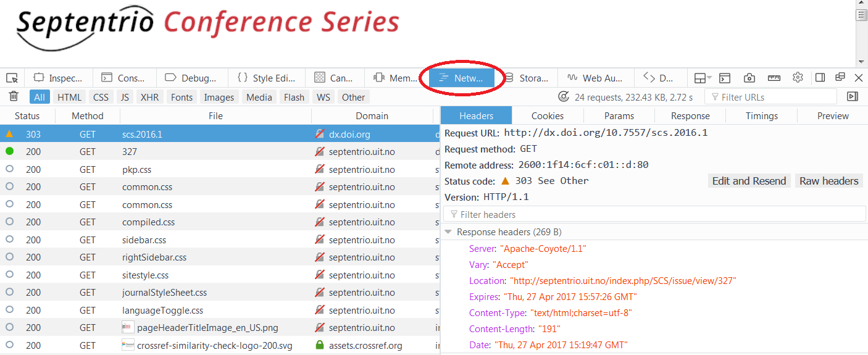
Task: Click the Raw headers button
Action: pos(829,181)
